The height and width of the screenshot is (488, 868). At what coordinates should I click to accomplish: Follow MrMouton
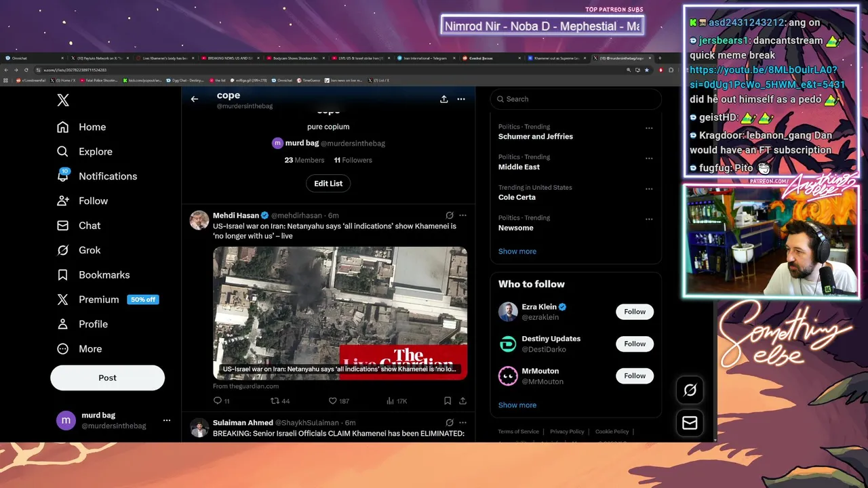click(635, 375)
